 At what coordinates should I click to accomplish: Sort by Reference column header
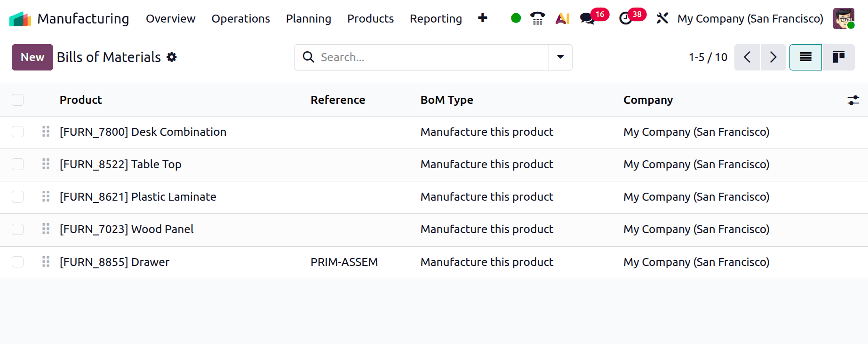point(338,100)
